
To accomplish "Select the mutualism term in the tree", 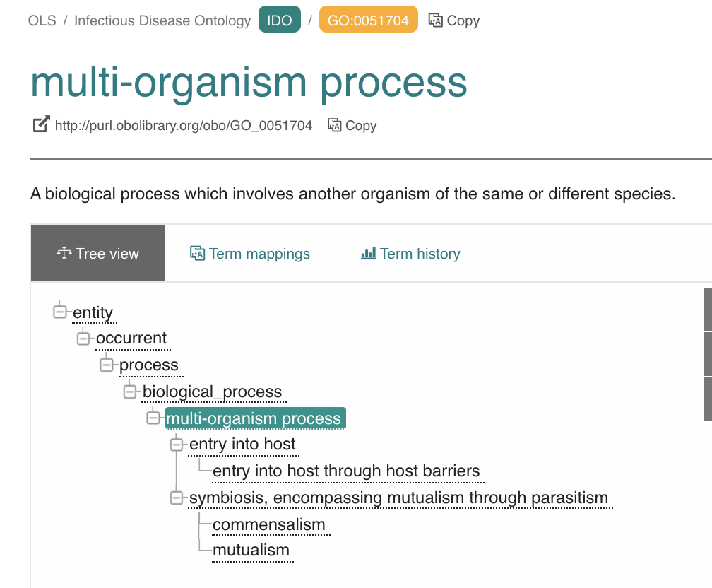I will click(x=252, y=550).
